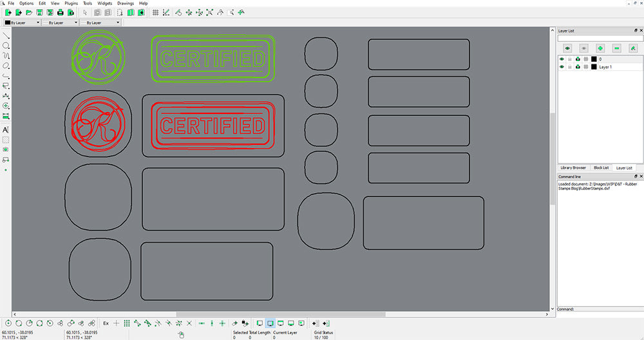Enable Snap on grid in bottom toolbar
This screenshot has width=644, height=340.
pyautogui.click(x=127, y=323)
